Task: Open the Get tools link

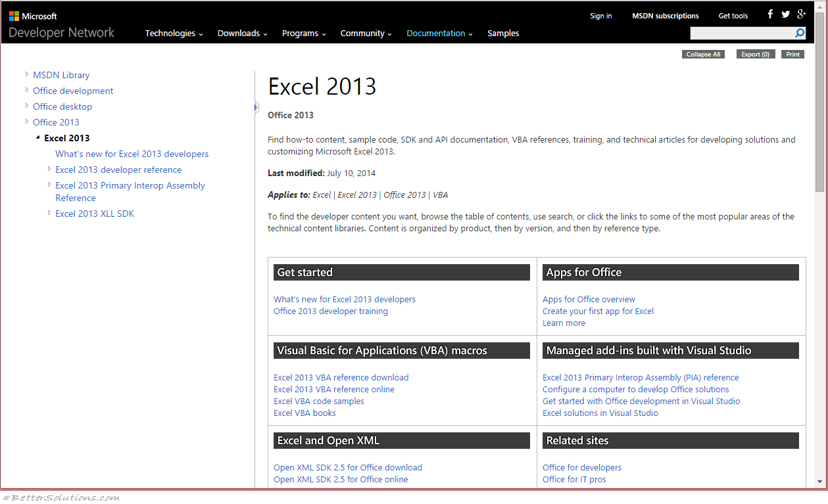Action: click(x=733, y=16)
